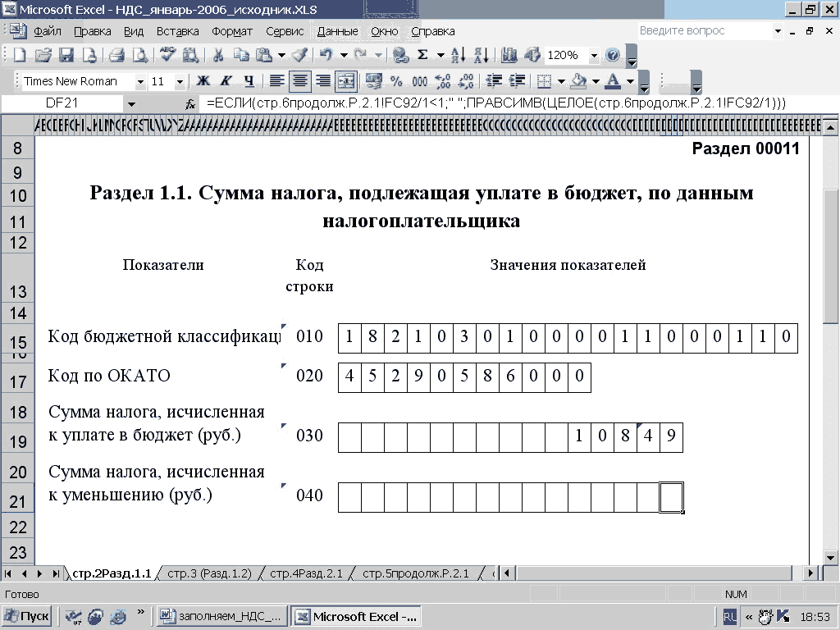Switch to заполняем_НДС taskbar button
This screenshot has width=840, height=630.
[221, 616]
